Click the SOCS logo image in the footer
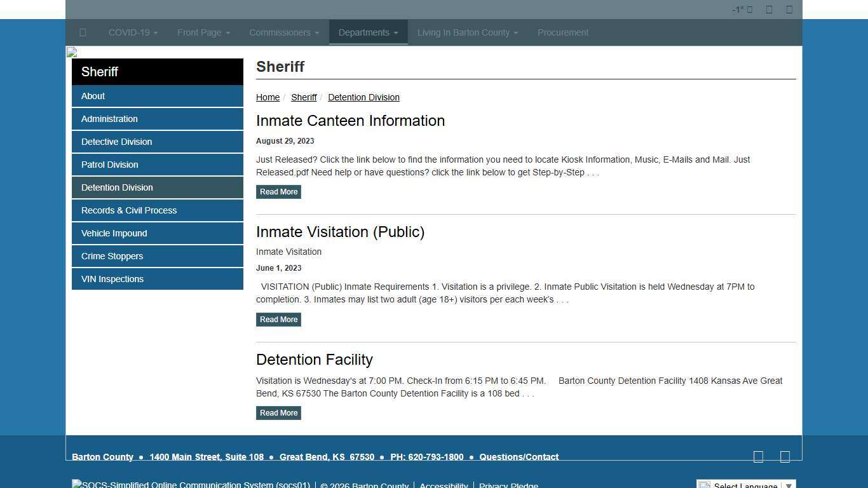Viewport: 868px width, 488px height. 191,485
